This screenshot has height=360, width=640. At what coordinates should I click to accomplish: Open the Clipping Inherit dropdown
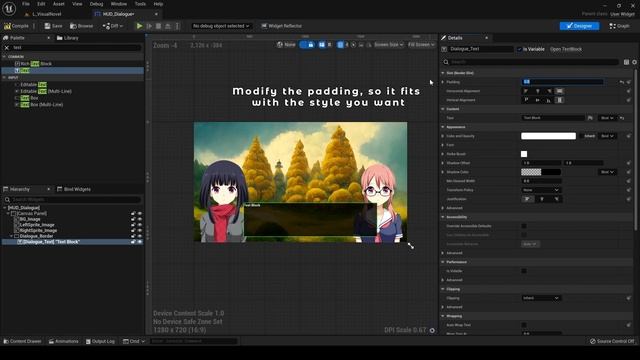[541, 298]
